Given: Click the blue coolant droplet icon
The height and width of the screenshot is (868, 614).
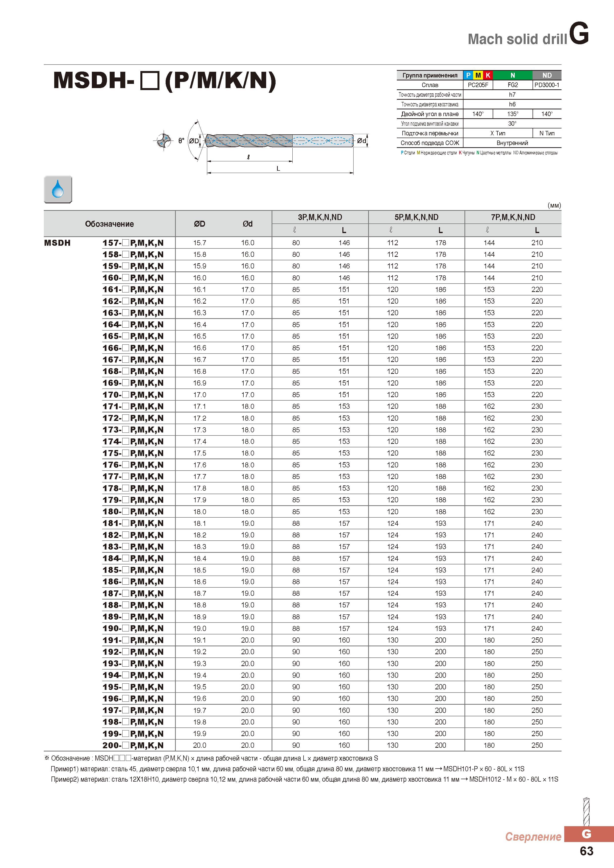Looking at the screenshot, I should (58, 189).
